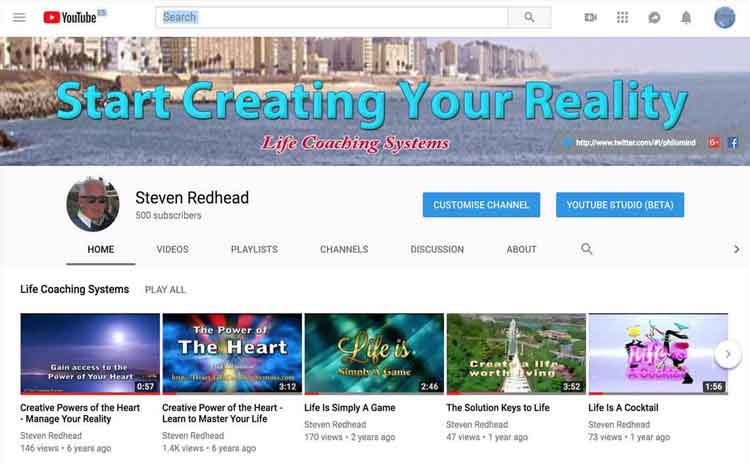Click Steven Redhead channel profile picture
Image resolution: width=750 pixels, height=464 pixels.
pos(93,204)
